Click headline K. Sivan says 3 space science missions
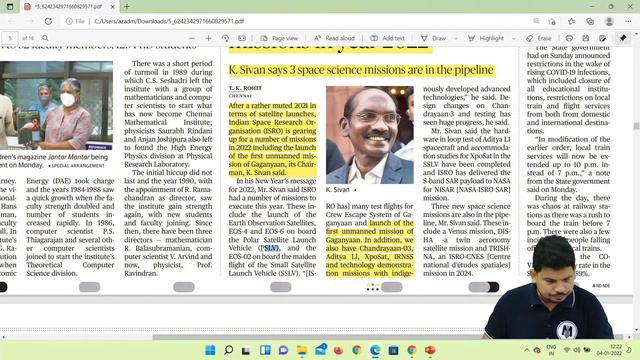640x360 pixels. 361,70
